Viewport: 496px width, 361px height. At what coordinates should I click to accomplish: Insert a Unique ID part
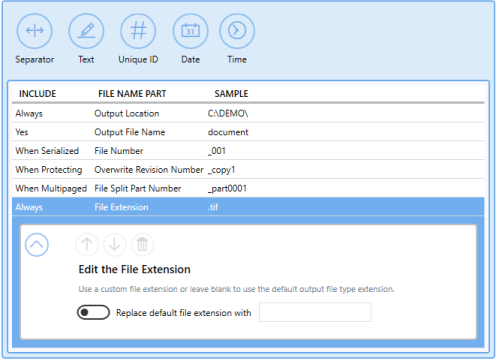coord(138,31)
